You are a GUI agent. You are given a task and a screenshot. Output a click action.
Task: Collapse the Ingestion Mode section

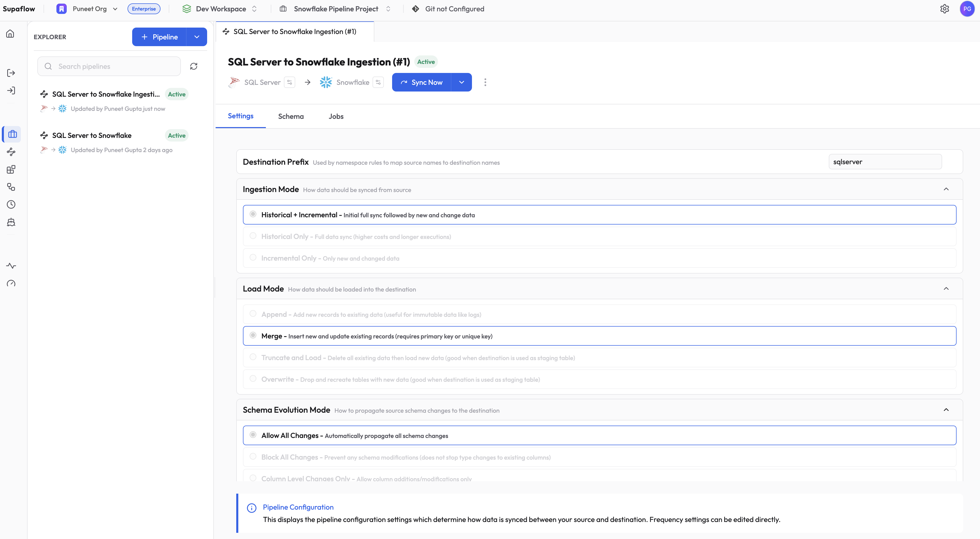[946, 189]
